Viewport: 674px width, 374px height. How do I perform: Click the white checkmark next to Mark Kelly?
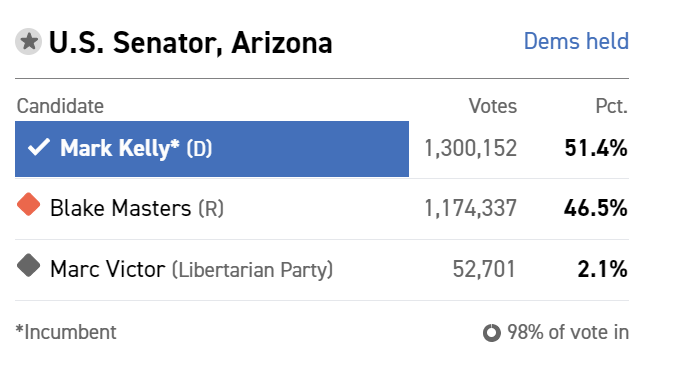pos(39,147)
